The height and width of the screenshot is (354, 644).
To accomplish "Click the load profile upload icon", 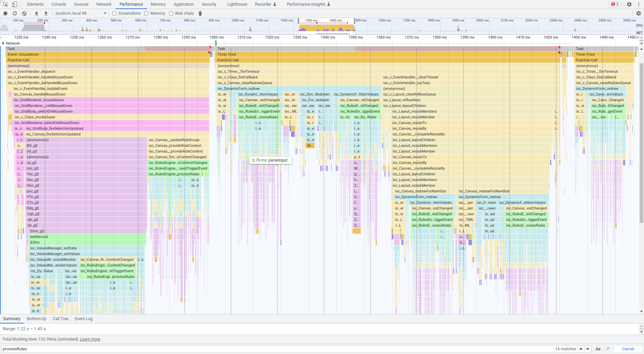I will click(37, 13).
